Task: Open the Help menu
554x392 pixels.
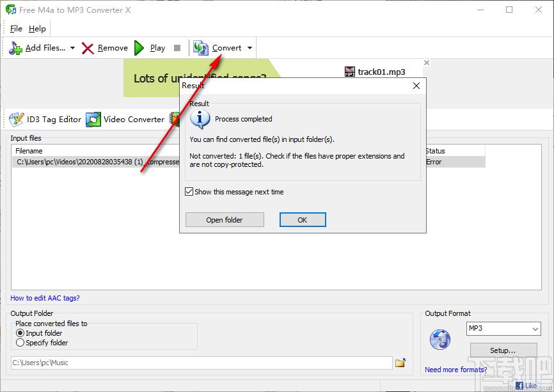Action: pyautogui.click(x=37, y=29)
